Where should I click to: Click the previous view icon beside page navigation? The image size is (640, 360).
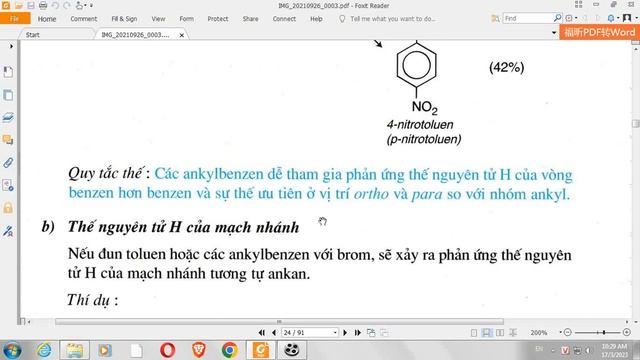click(371, 333)
